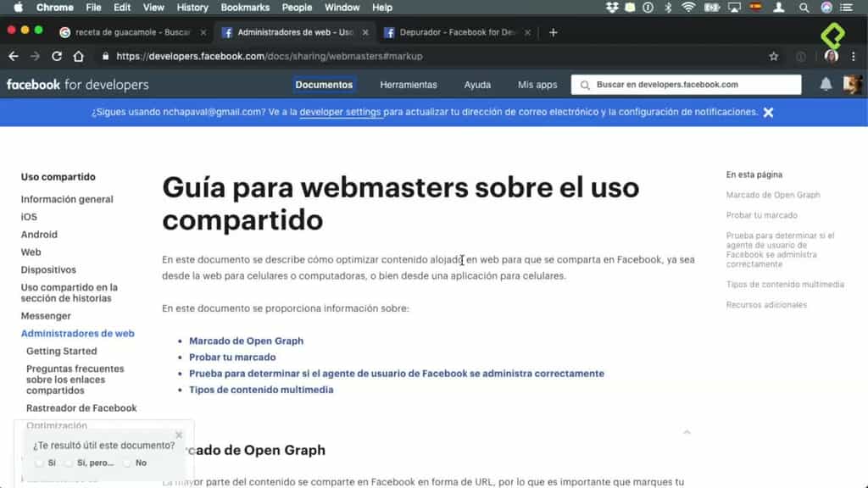Screen dimensions: 868x488
Task: Open the People menu
Action: click(297, 7)
